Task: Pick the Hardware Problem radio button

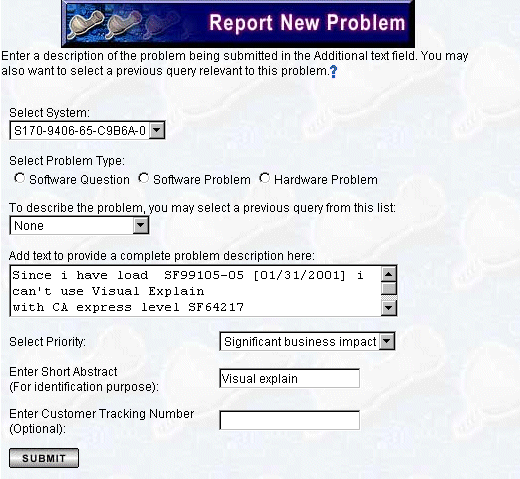Action: tap(265, 178)
